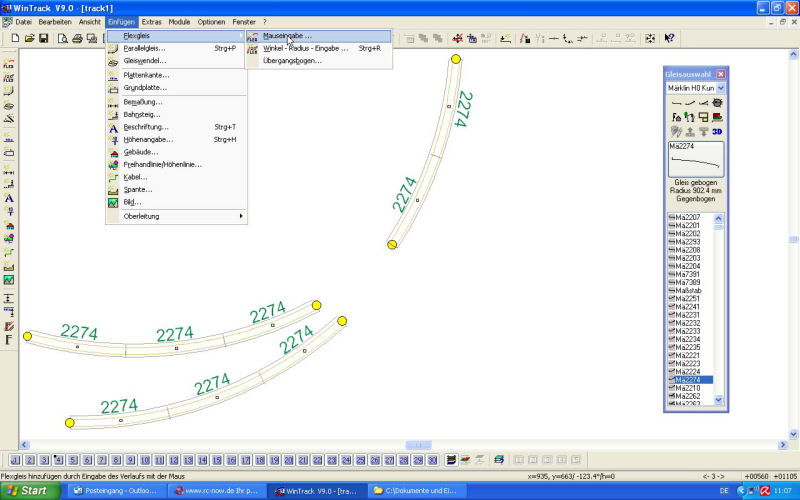The image size is (800, 500).
Task: Click the left sidebar building icon
Action: tap(9, 225)
